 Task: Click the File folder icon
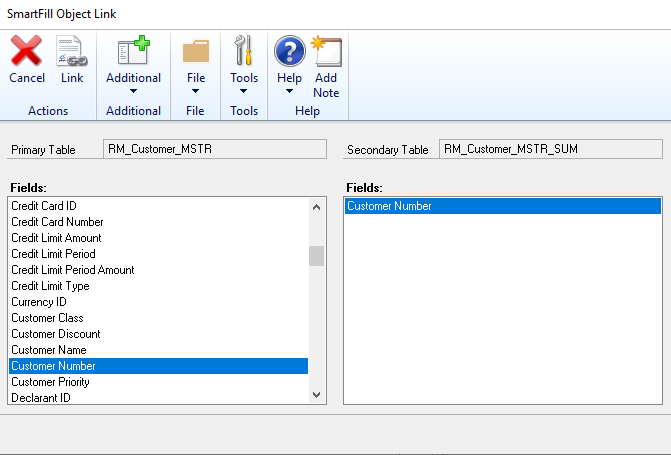point(196,51)
